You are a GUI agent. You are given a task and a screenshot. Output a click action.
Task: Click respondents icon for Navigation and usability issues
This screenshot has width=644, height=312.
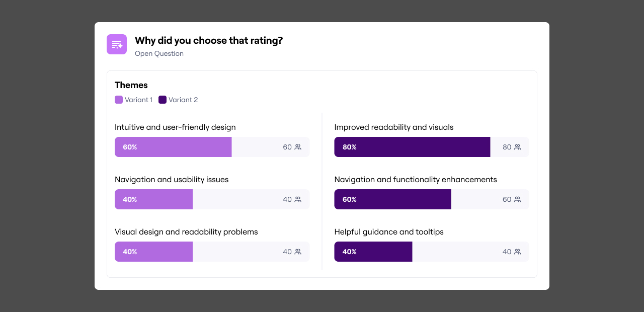298,199
